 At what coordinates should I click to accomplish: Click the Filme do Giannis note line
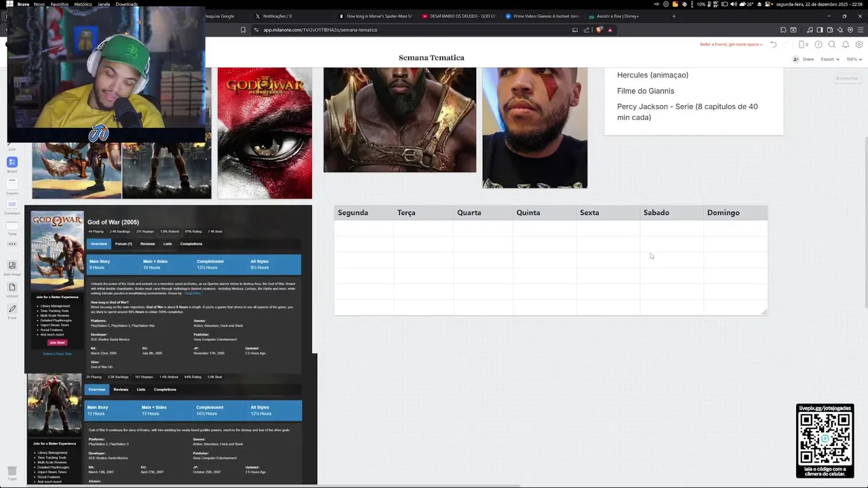pos(646,91)
